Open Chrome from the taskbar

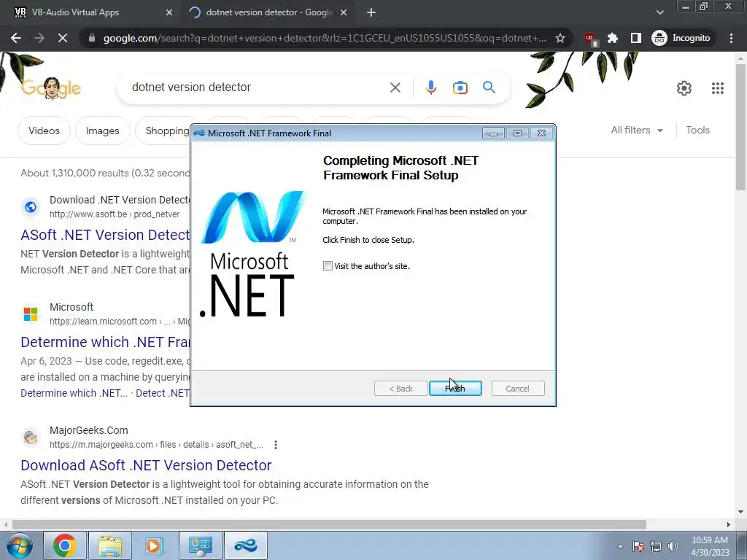65,545
